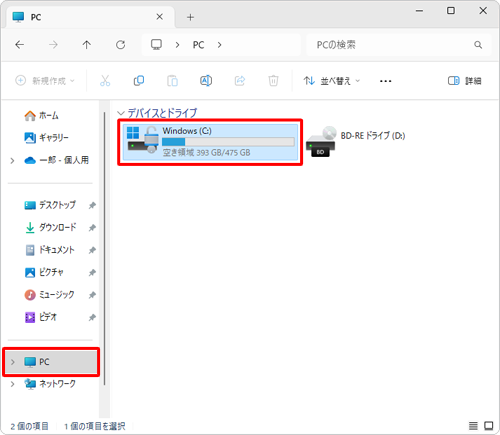Maximize the File Explorer window
The height and width of the screenshot is (435, 500).
[451, 11]
